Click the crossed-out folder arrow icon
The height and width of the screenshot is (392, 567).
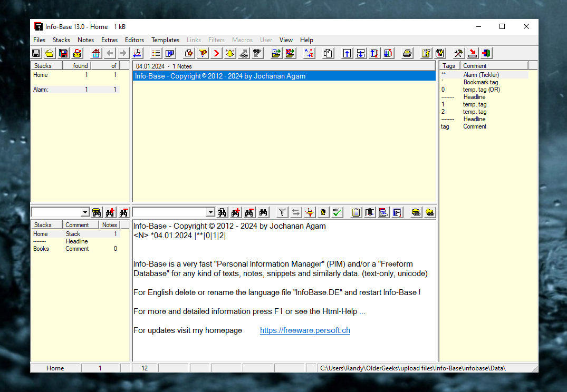coord(290,53)
